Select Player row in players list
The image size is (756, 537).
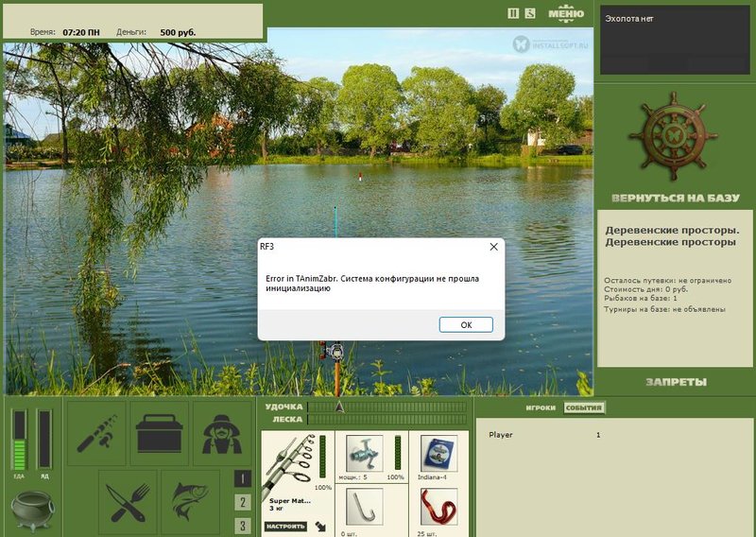point(544,435)
